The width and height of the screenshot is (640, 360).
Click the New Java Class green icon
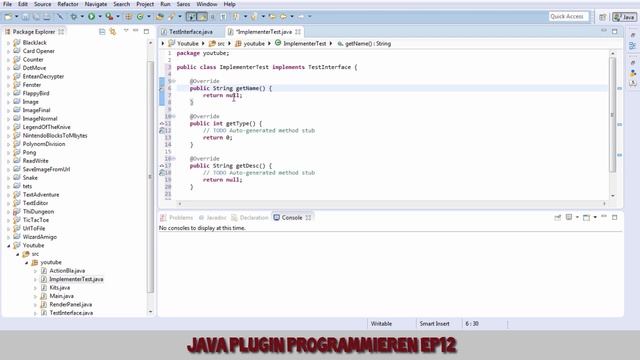tap(140, 17)
